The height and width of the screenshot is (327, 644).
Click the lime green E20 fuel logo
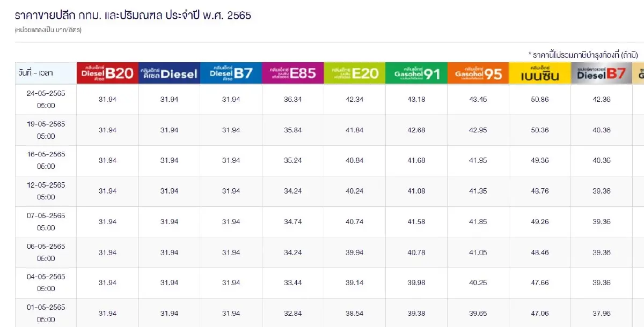355,73
